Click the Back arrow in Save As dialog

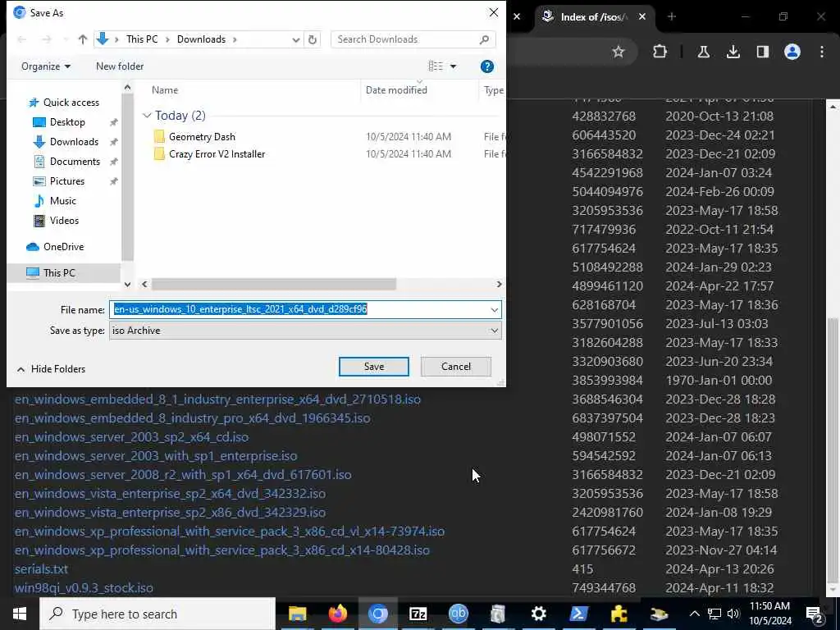point(22,39)
